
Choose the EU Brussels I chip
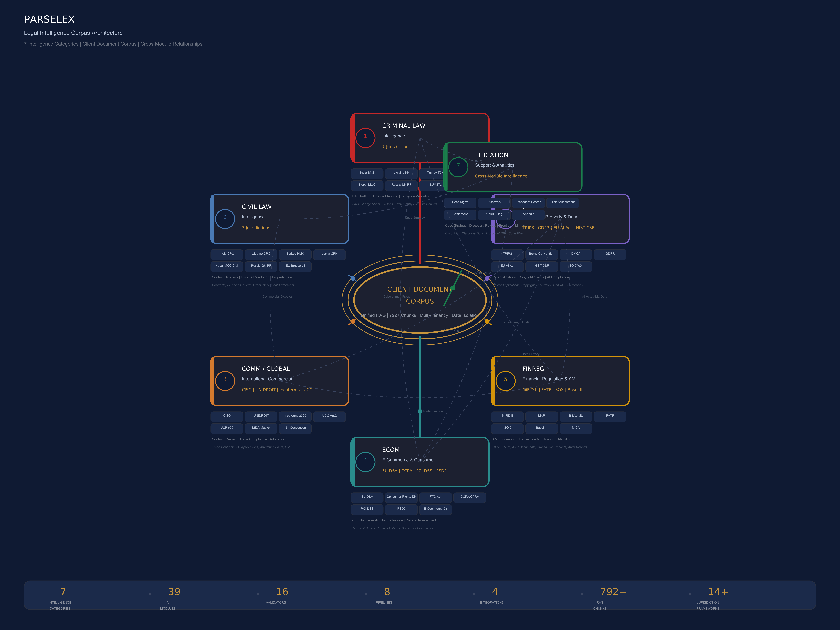tap(295, 267)
